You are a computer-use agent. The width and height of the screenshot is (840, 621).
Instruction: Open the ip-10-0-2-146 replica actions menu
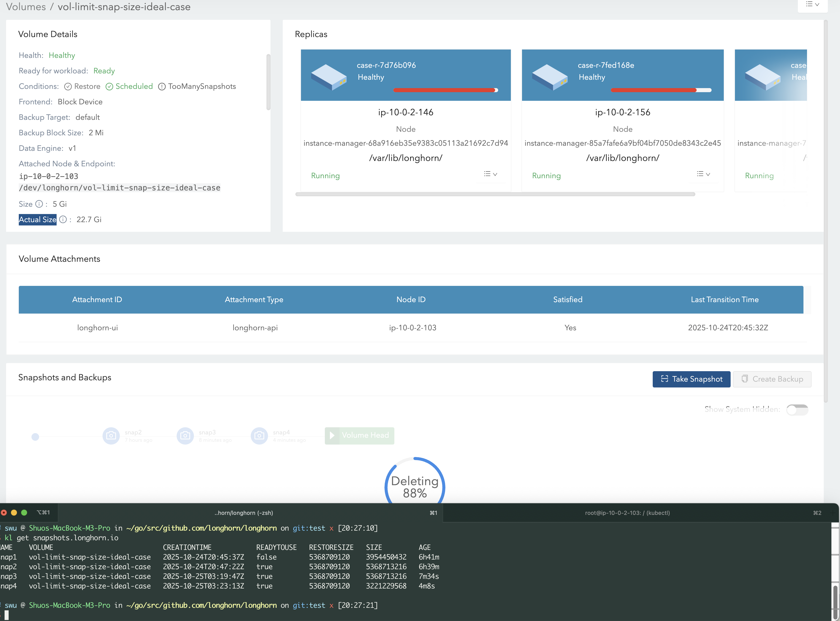click(491, 174)
